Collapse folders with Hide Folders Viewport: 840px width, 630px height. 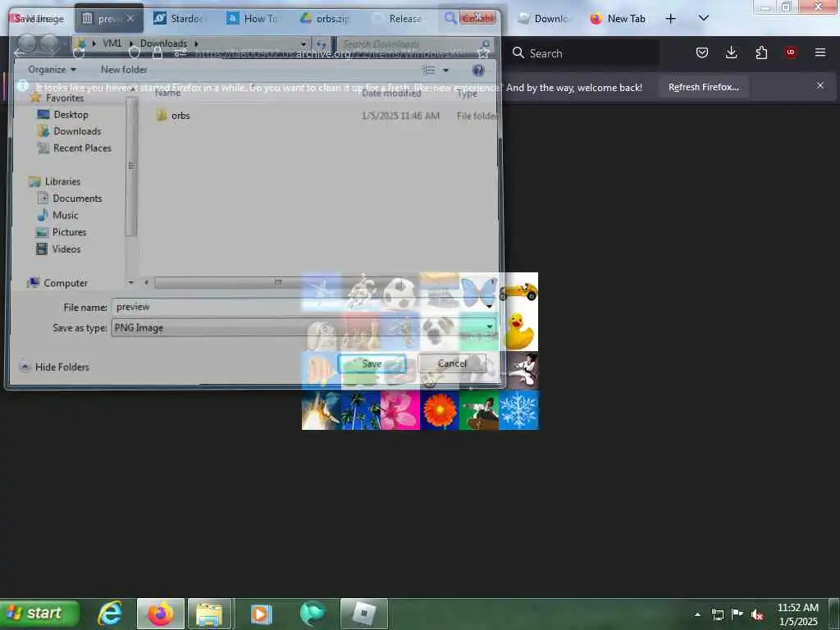click(x=54, y=367)
